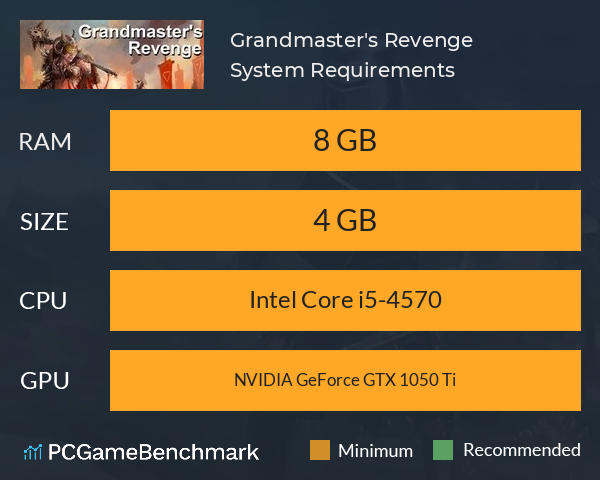Screen dimensions: 600x480
Task: Click the Intel Core i5-4570 bar
Action: click(x=345, y=300)
